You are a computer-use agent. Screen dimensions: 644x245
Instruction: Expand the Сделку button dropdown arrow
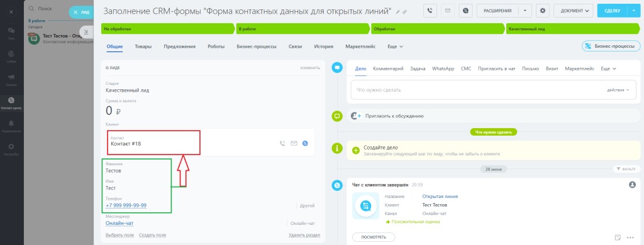[634, 11]
